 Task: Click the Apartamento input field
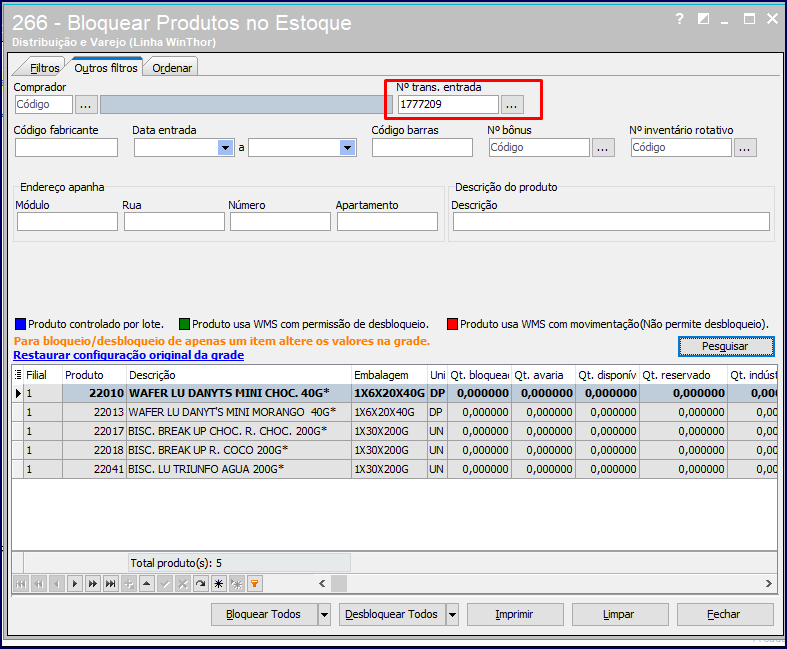click(x=387, y=221)
